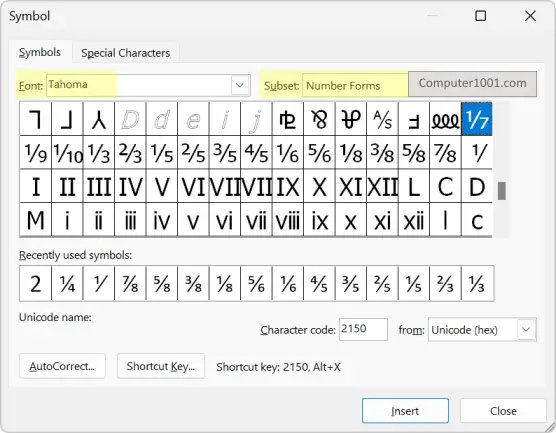Switch to the Symbols tab
556x433 pixels.
pos(40,52)
